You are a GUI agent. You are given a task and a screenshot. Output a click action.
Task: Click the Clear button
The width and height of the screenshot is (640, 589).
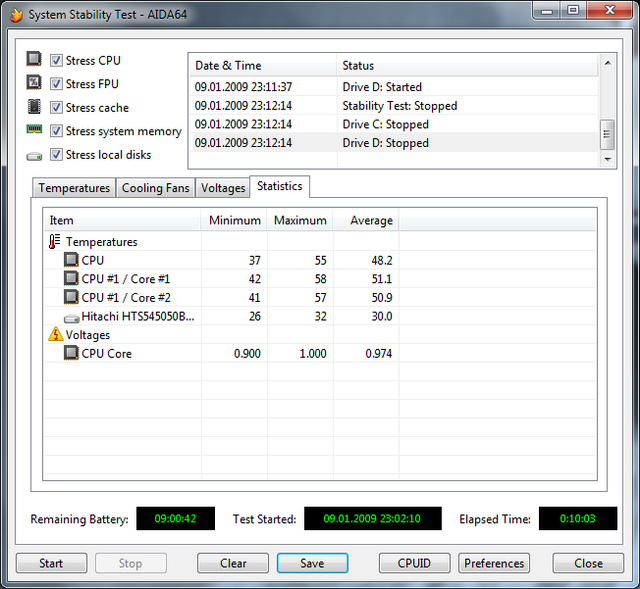[233, 563]
